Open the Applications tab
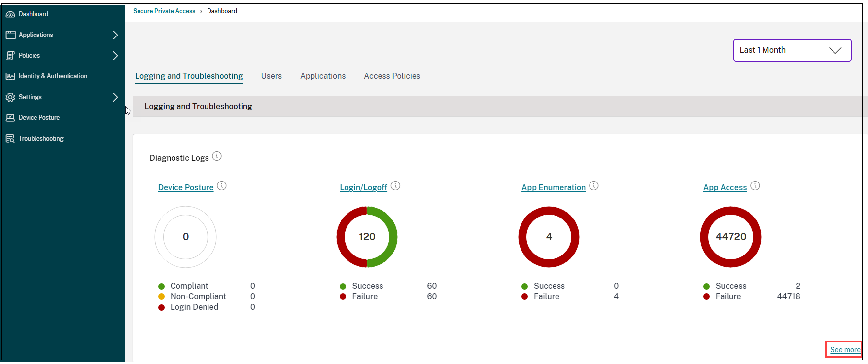Image resolution: width=868 pixels, height=364 pixels. [323, 76]
